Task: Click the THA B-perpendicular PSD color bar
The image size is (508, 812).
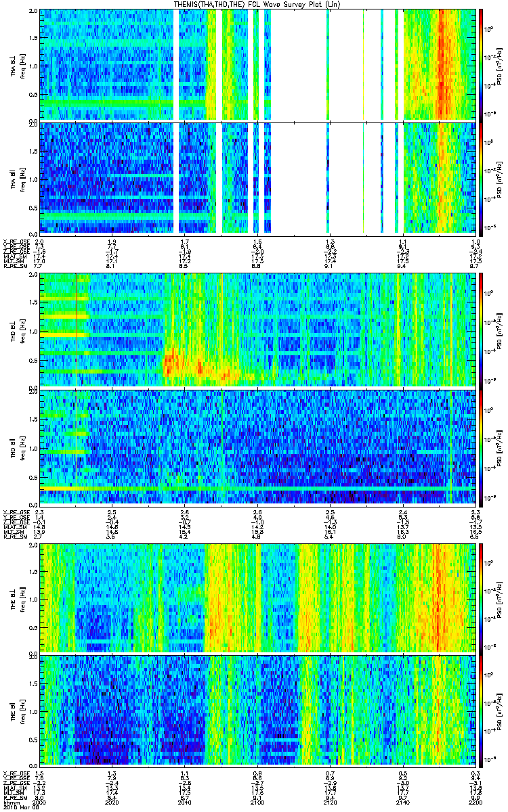Action: pos(482,64)
